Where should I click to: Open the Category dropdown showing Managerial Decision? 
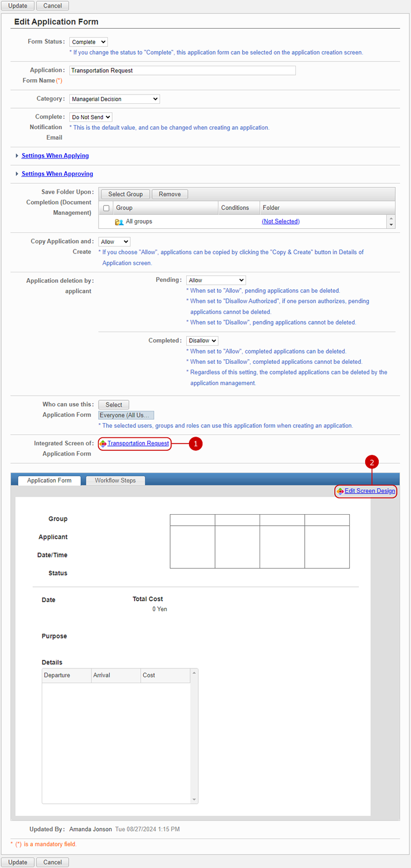(114, 99)
